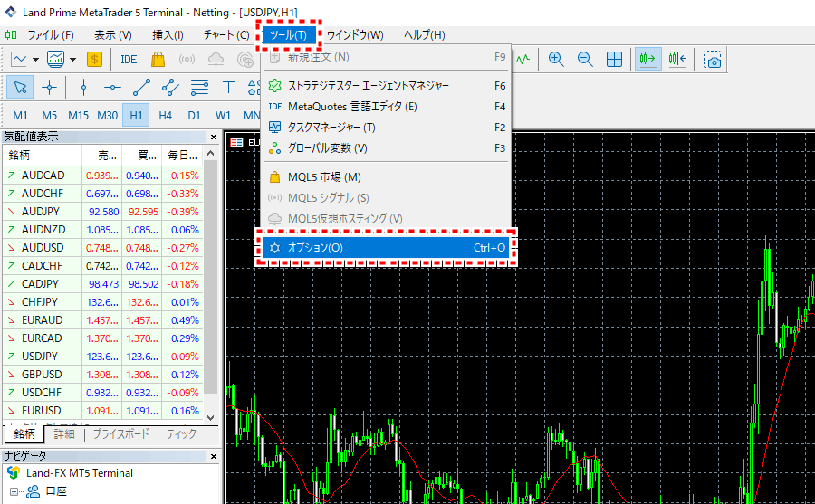Open the ウインドウ(W) menu
The width and height of the screenshot is (815, 504).
(355, 35)
